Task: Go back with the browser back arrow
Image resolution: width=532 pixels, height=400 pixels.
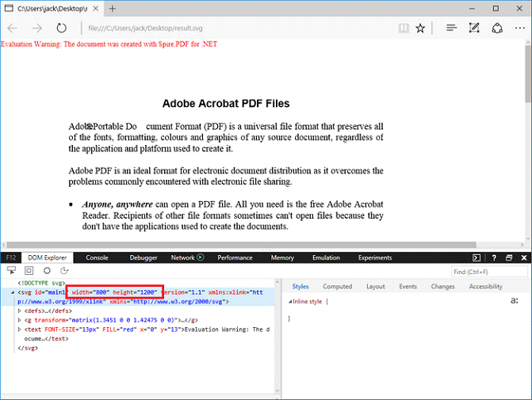Action: tap(13, 29)
